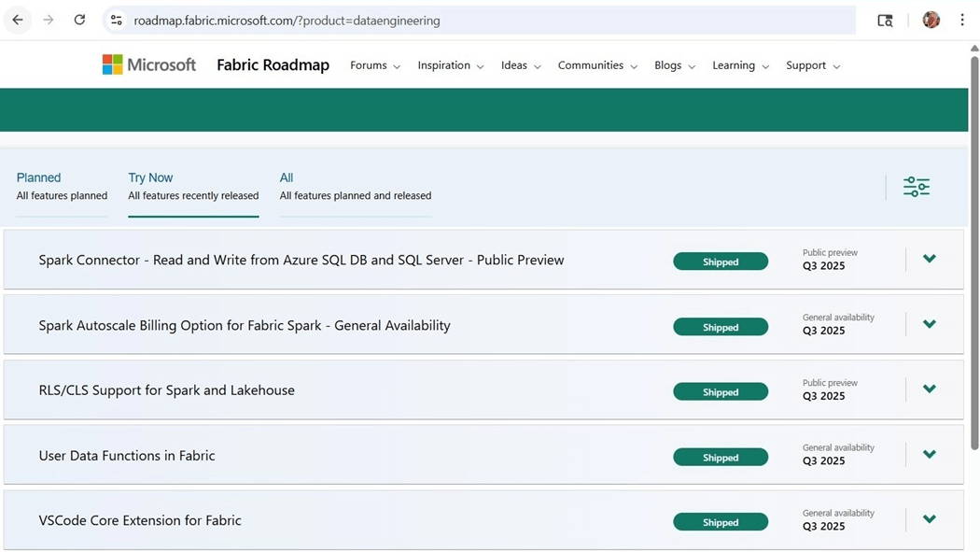The width and height of the screenshot is (980, 552).
Task: Expand the Spark Autoscale Billing row
Action: click(x=929, y=324)
